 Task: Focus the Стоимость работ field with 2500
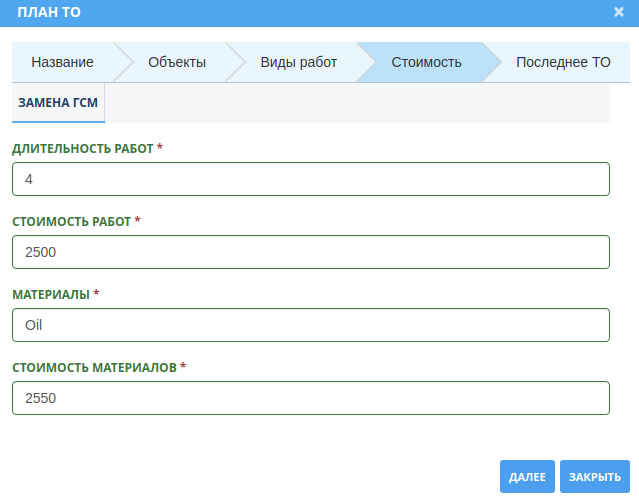[x=311, y=252]
